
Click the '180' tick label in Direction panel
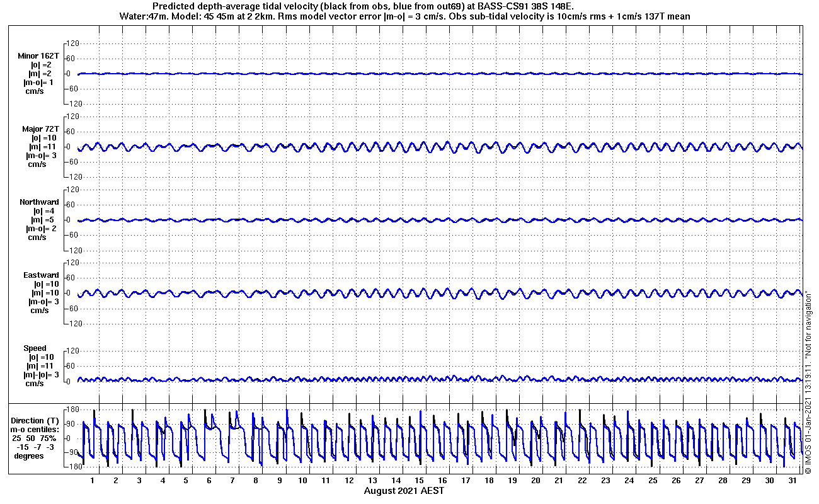pos(72,410)
